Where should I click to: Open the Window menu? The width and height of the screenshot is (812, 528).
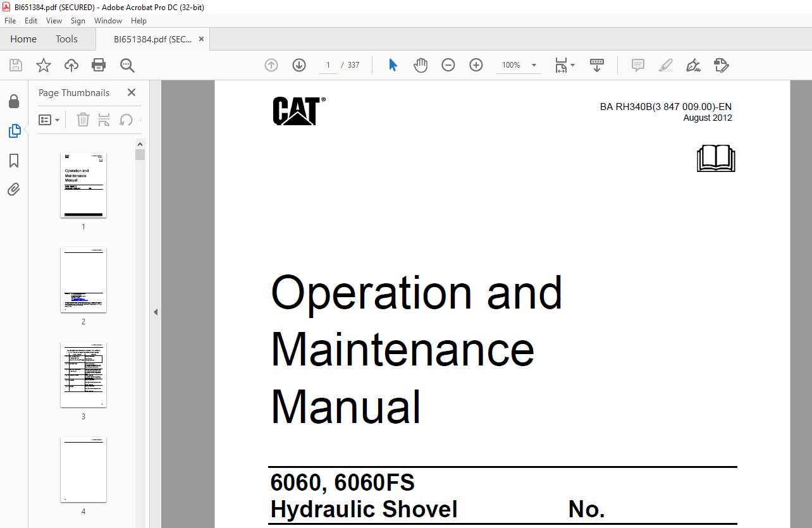click(x=108, y=21)
